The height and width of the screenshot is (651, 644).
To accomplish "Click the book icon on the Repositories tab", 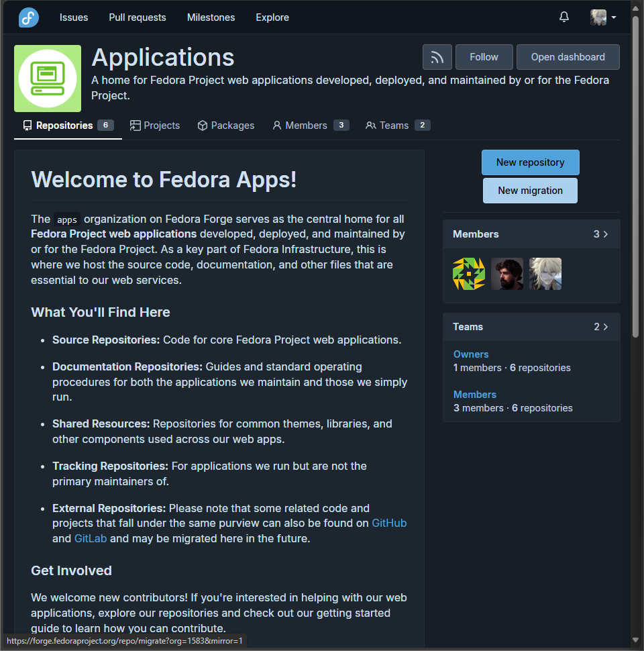I will pos(27,126).
